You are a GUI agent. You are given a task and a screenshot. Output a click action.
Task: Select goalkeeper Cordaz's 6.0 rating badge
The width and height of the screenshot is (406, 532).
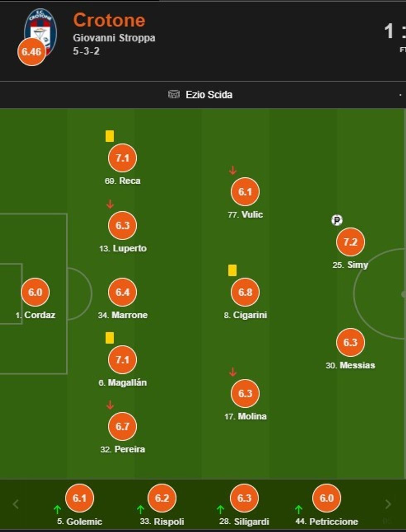point(35,292)
